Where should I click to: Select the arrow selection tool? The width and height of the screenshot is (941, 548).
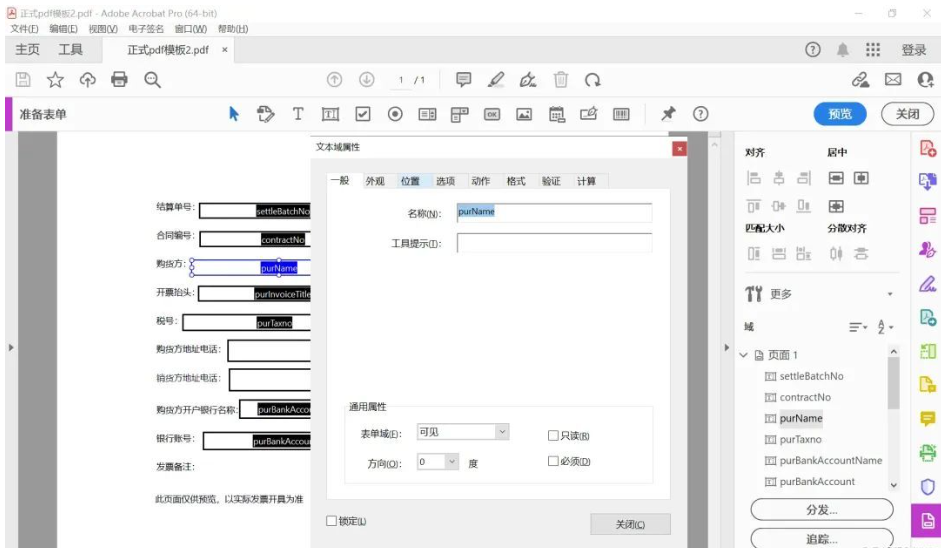pos(234,113)
